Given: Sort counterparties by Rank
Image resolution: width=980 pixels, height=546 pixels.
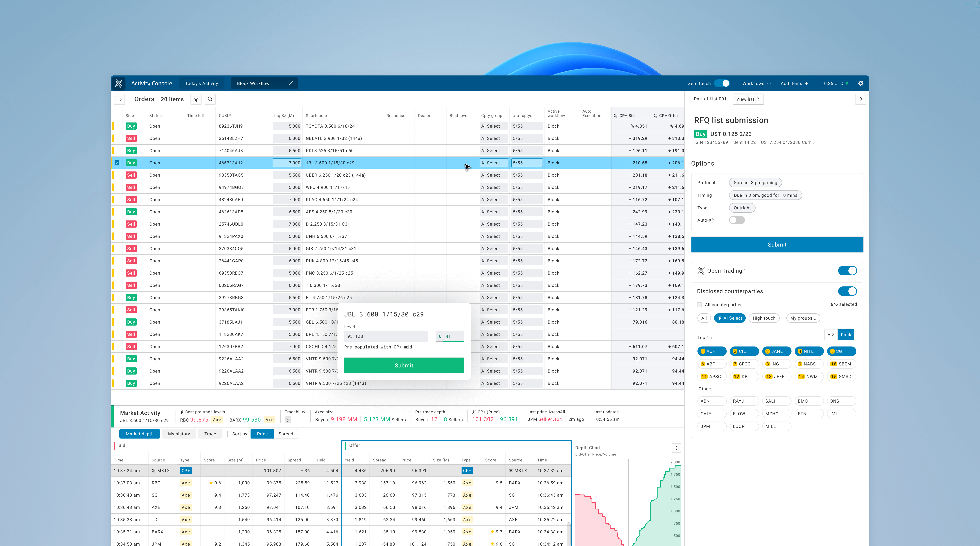Looking at the screenshot, I should 846,335.
